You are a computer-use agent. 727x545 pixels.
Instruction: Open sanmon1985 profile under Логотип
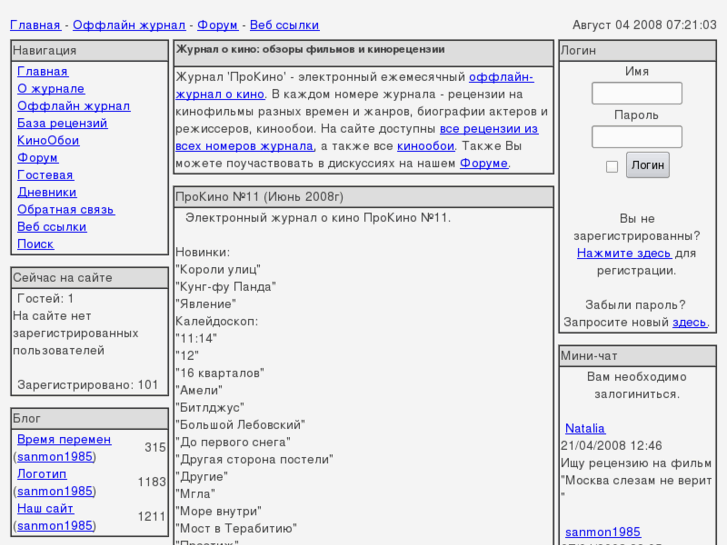(55, 491)
